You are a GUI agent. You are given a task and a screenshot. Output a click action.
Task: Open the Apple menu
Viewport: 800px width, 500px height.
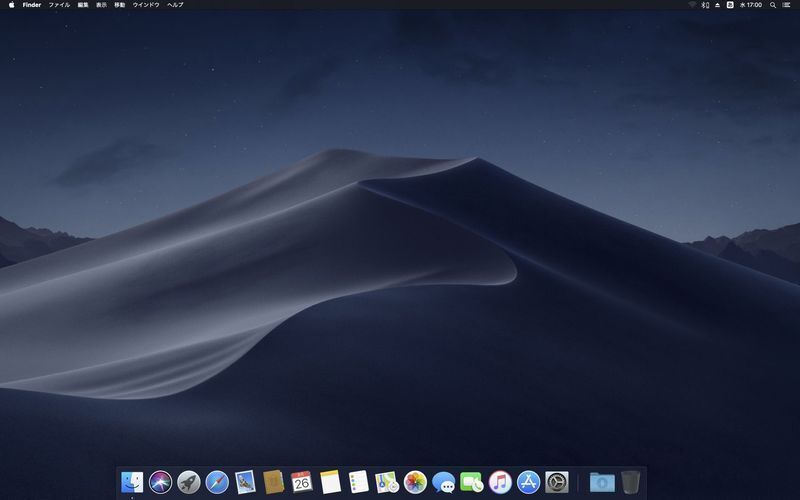click(x=11, y=5)
